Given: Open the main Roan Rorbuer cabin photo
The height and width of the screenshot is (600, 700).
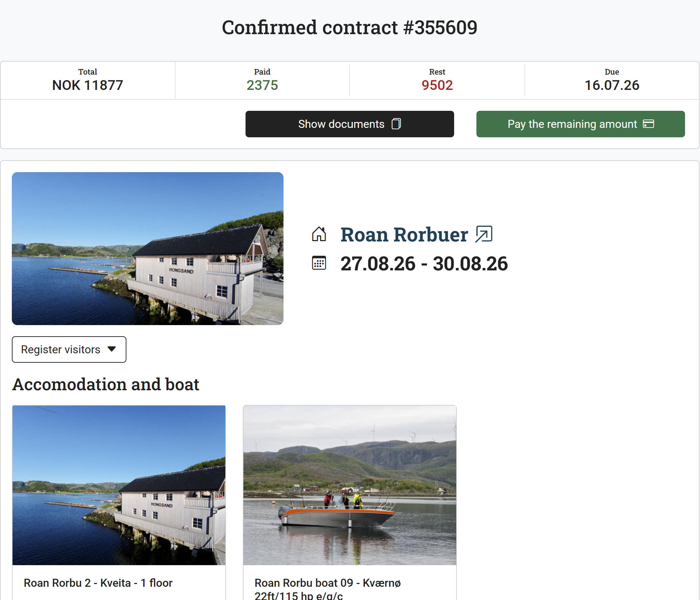Looking at the screenshot, I should click(148, 248).
